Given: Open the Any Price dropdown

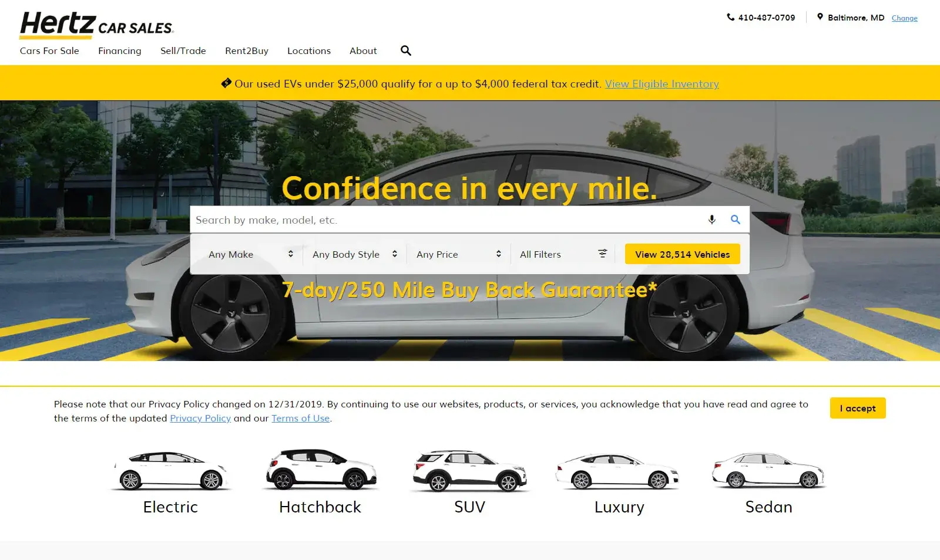Looking at the screenshot, I should 459,254.
